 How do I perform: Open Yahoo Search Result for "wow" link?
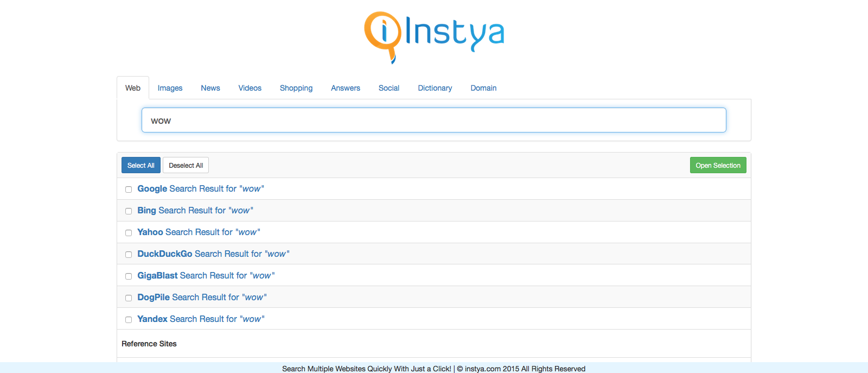(199, 232)
